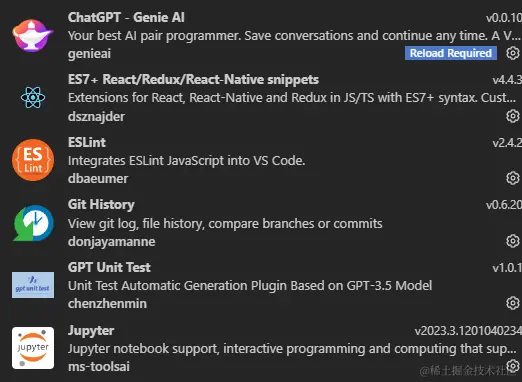Click the ChatGPT Genie AI lamp icon
This screenshot has width=522, height=382.
(33, 35)
